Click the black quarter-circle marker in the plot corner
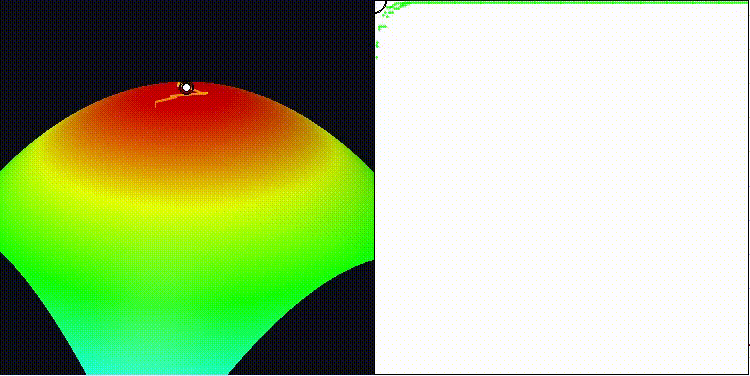Screen dimensions: 750x376 coord(381,7)
